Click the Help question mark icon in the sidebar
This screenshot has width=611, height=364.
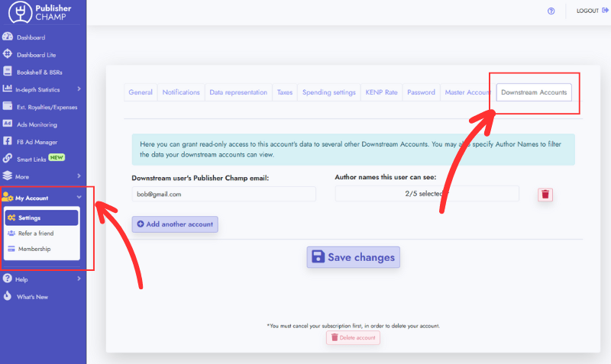(x=7, y=279)
